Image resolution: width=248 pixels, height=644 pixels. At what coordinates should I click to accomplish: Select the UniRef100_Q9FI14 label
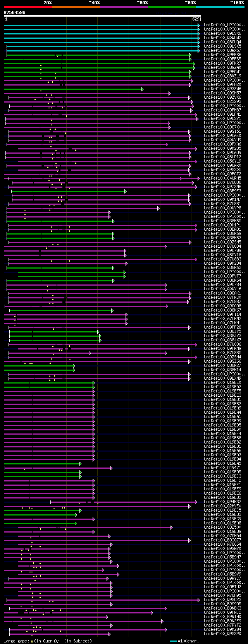[x=222, y=315]
